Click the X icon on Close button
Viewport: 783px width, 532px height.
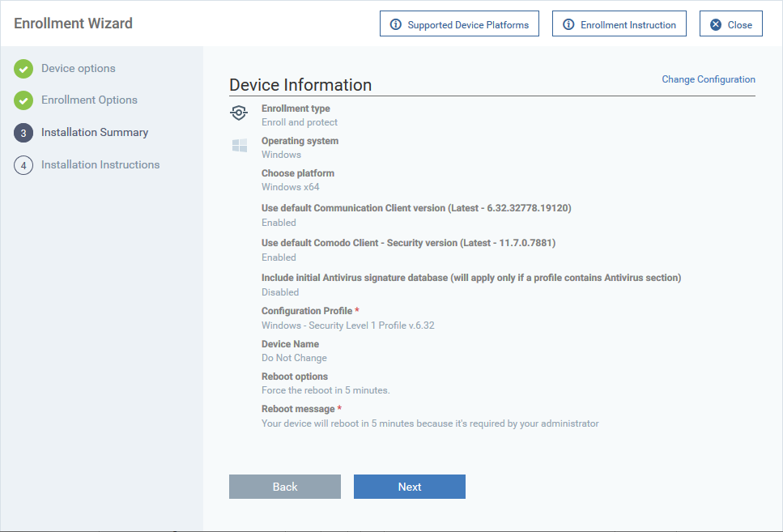(x=716, y=24)
